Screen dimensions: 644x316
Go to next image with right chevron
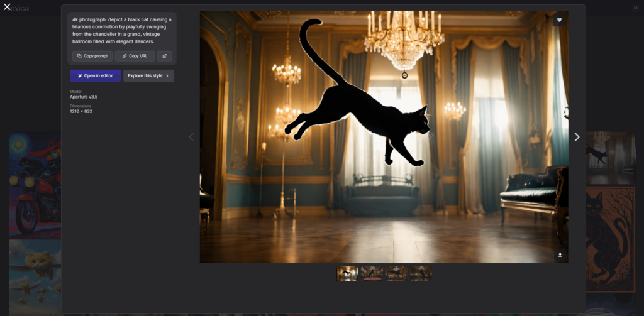tap(577, 137)
